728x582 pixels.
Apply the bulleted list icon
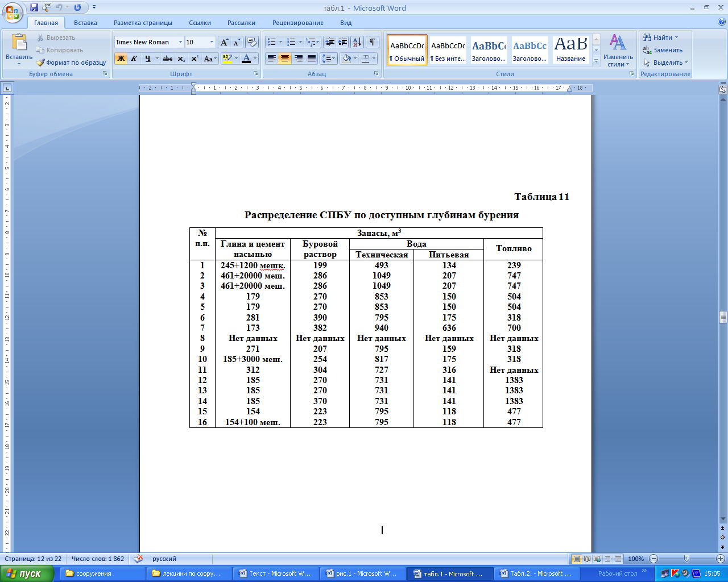click(x=272, y=42)
